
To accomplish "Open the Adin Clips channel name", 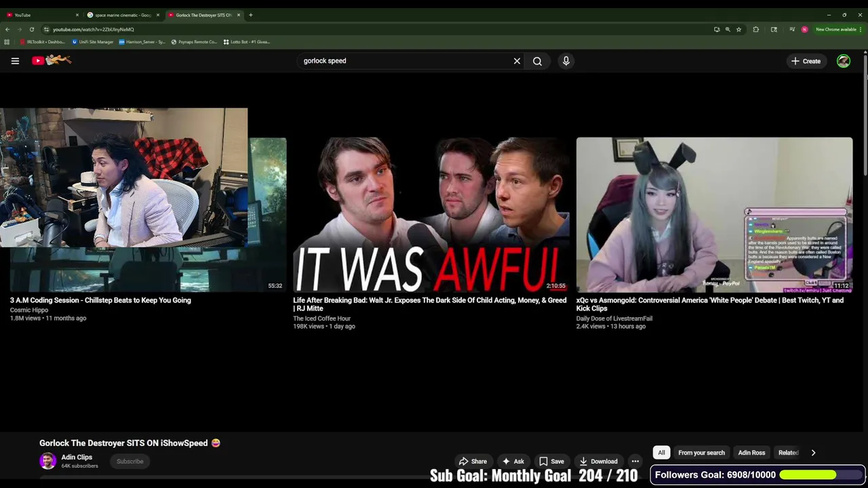I will point(77,457).
